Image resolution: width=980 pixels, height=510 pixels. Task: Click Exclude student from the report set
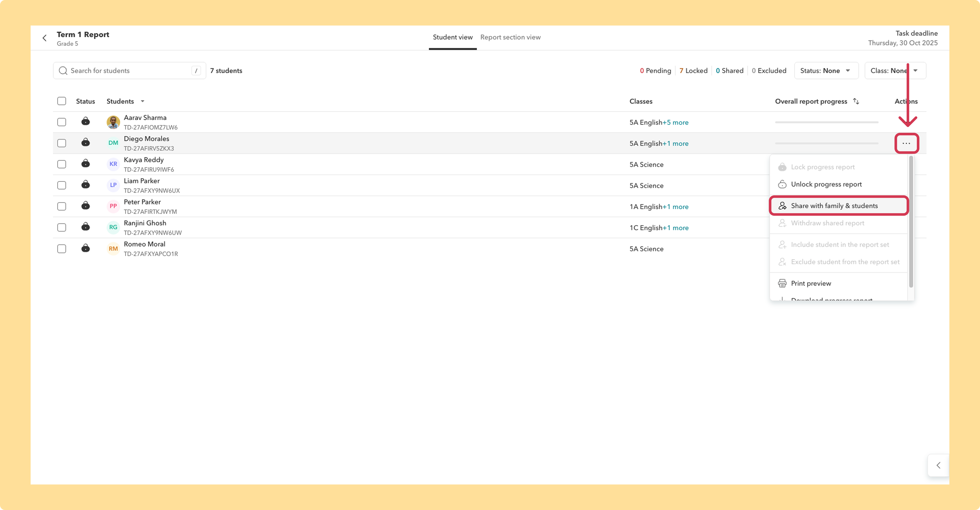(x=839, y=262)
